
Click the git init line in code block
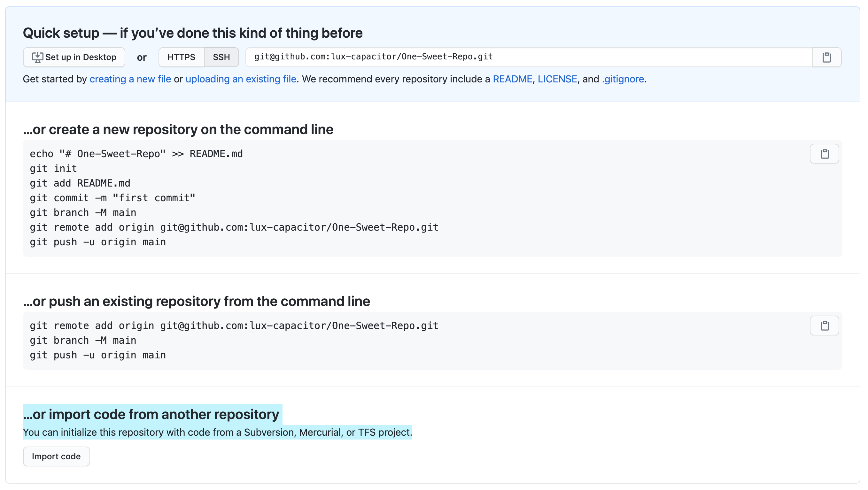(53, 168)
